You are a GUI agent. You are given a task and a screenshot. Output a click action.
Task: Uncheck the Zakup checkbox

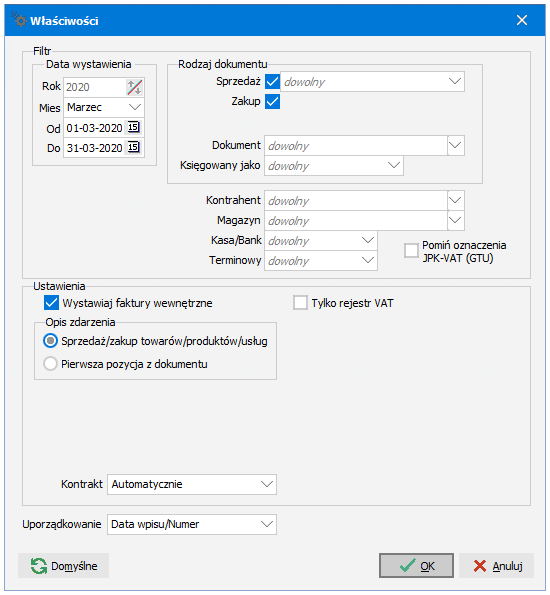(x=273, y=102)
